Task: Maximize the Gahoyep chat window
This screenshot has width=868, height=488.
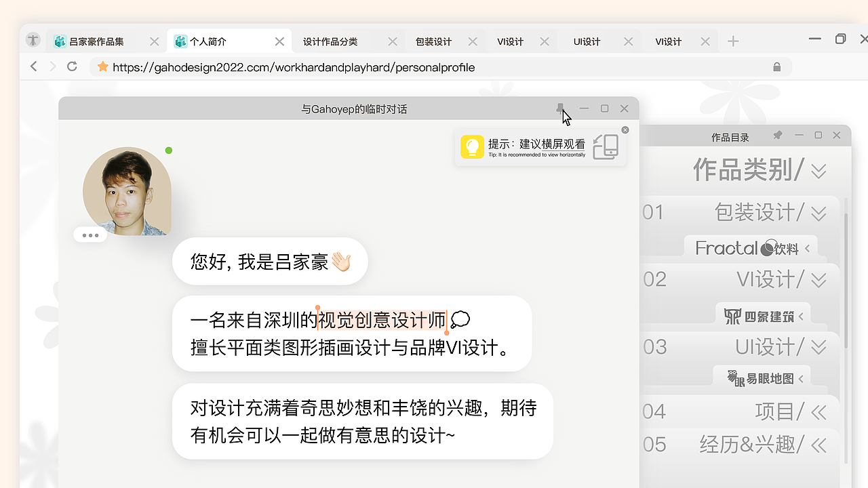Action: pos(605,108)
